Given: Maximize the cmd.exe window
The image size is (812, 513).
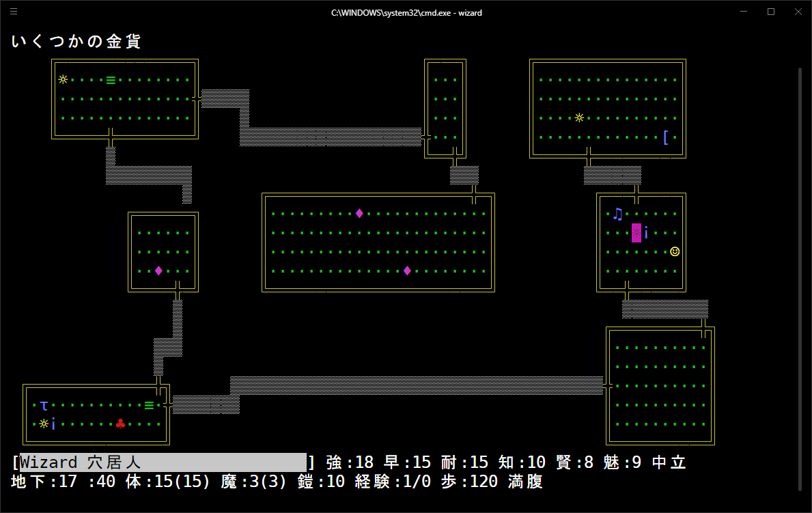Looking at the screenshot, I should pyautogui.click(x=771, y=12).
